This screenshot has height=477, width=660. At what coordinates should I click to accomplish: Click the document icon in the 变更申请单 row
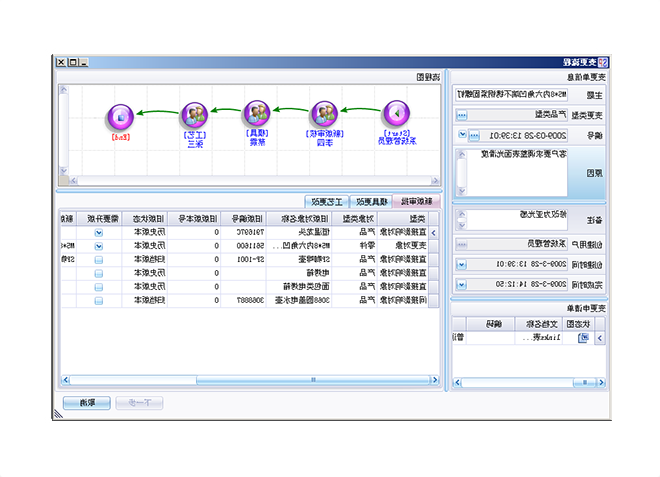[582, 338]
